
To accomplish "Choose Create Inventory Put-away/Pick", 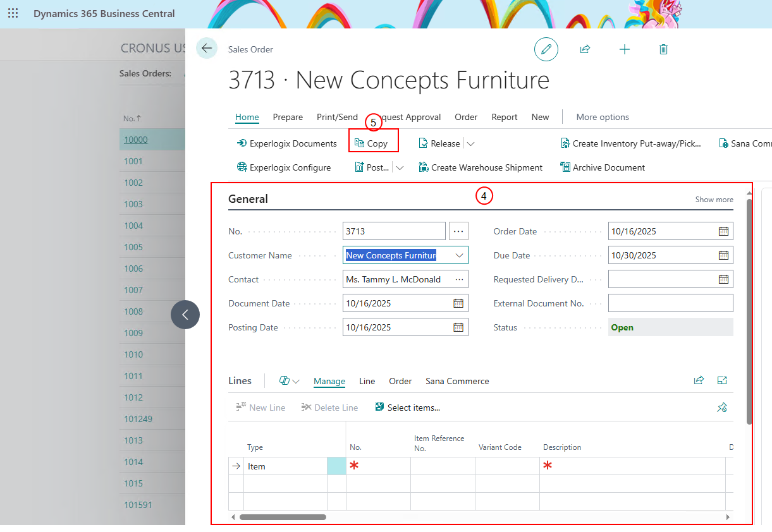I will (631, 143).
